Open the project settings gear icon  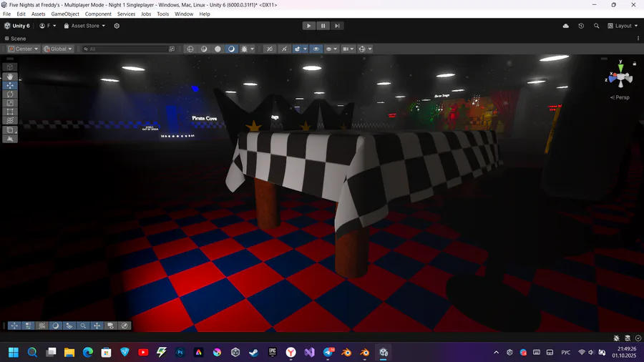[117, 26]
